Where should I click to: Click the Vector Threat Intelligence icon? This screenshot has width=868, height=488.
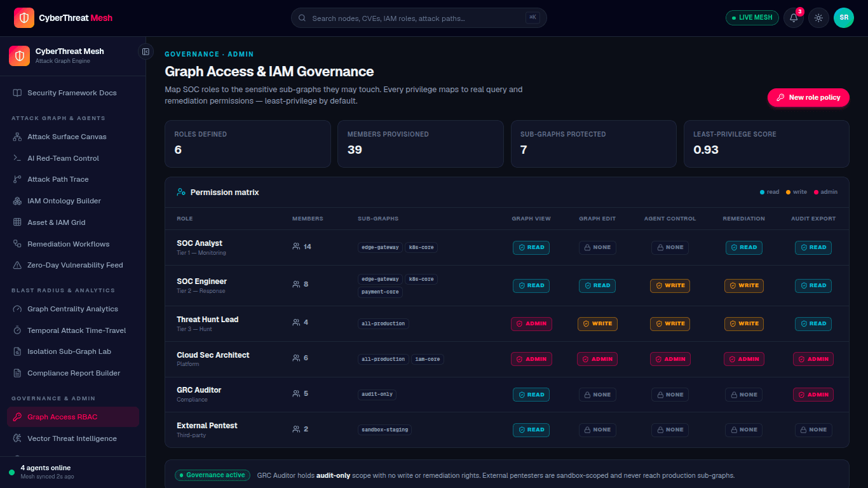tap(17, 438)
